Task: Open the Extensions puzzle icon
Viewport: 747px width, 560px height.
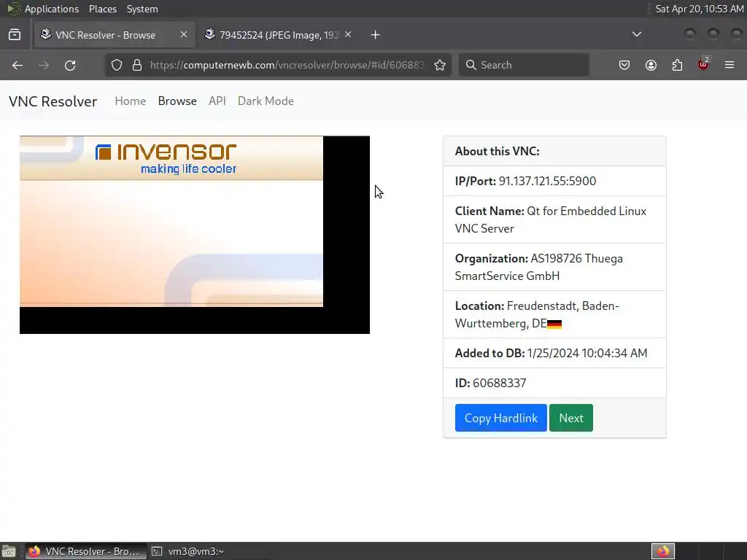Action: pos(677,65)
